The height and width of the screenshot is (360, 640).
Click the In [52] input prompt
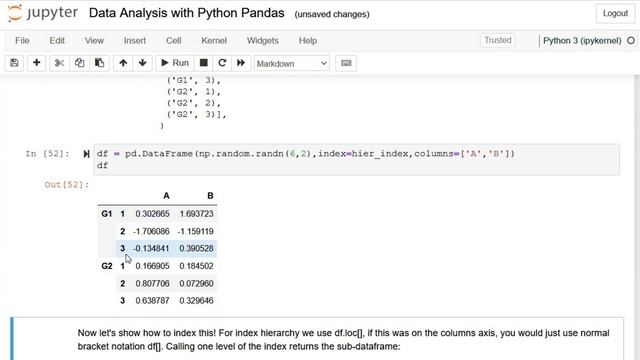coord(47,154)
